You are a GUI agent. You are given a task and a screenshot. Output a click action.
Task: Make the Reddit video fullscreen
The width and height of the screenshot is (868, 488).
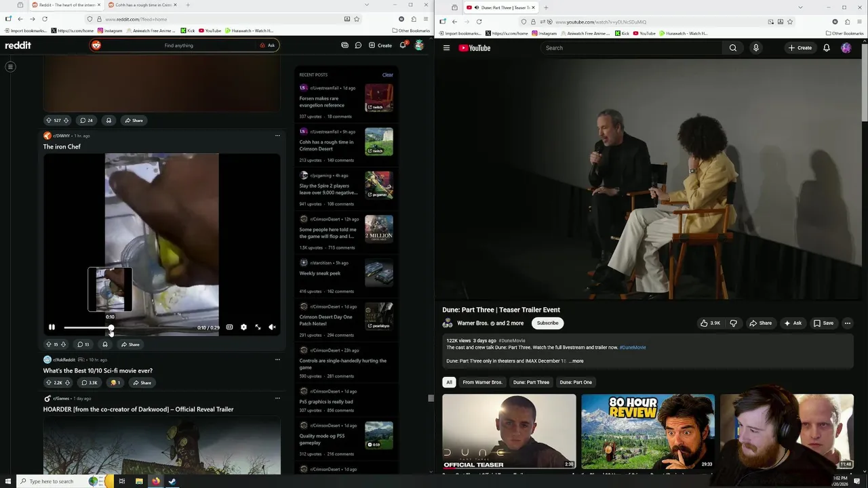258,327
